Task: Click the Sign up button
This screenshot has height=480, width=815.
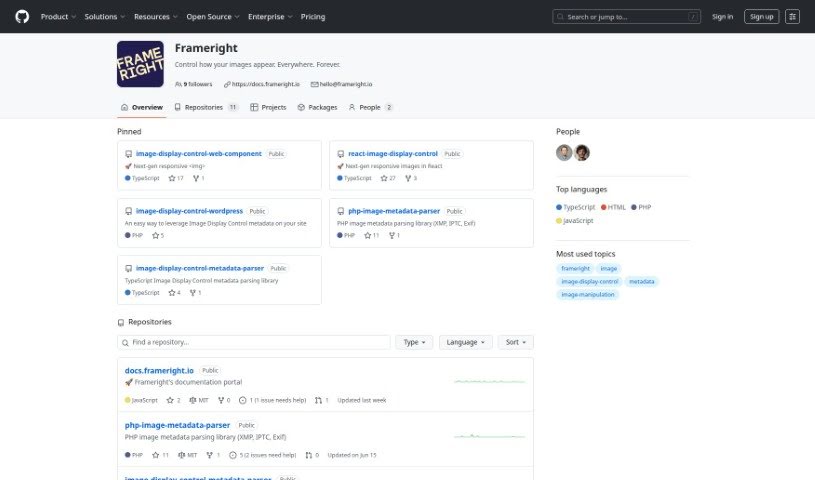Action: coord(762,16)
